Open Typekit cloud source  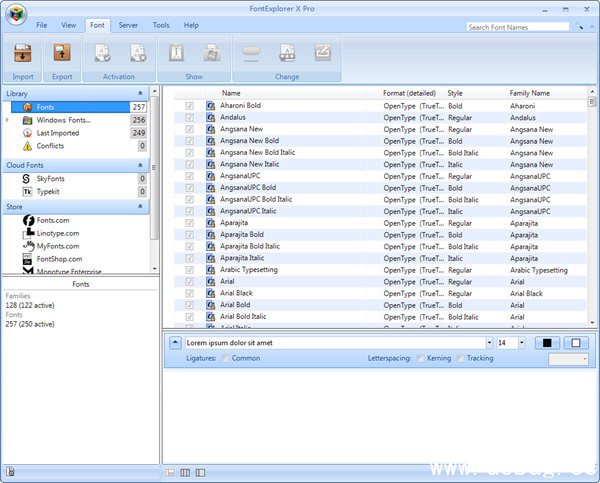point(48,191)
